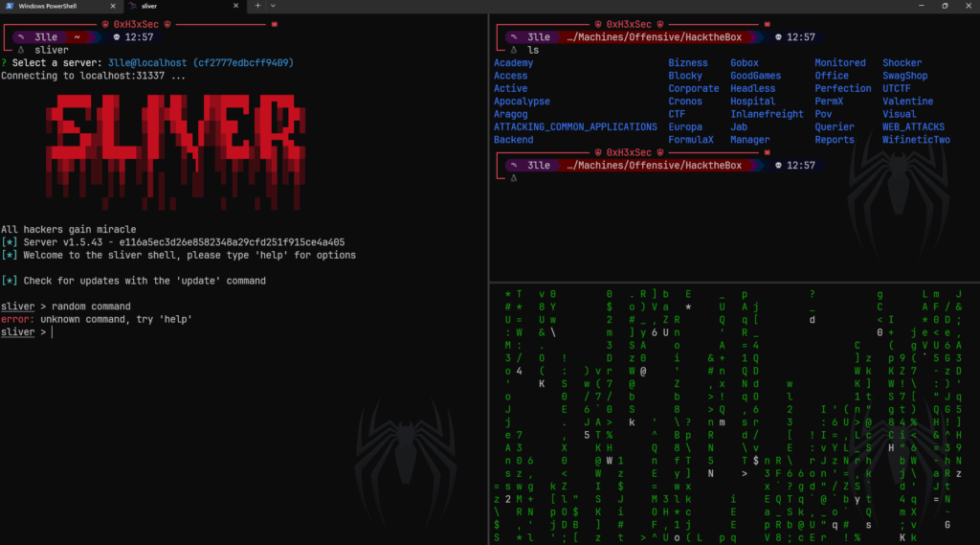
Task: Click the Valentine directory name
Action: pos(907,102)
